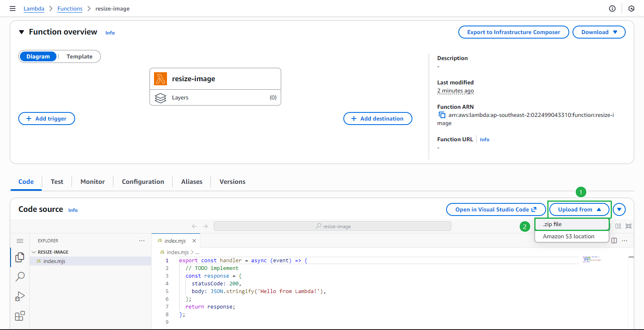Open the settings hexagon icon in header
The height and width of the screenshot is (330, 644).
(x=631, y=9)
